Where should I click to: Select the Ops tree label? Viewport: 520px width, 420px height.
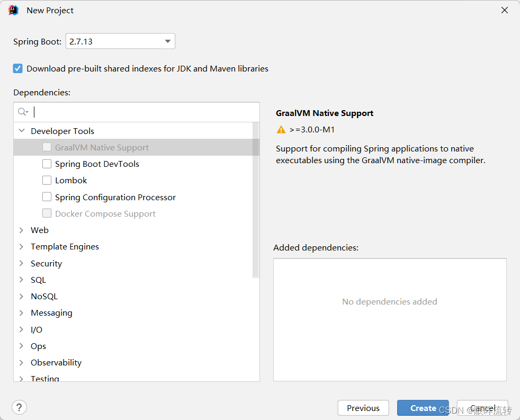(38, 346)
